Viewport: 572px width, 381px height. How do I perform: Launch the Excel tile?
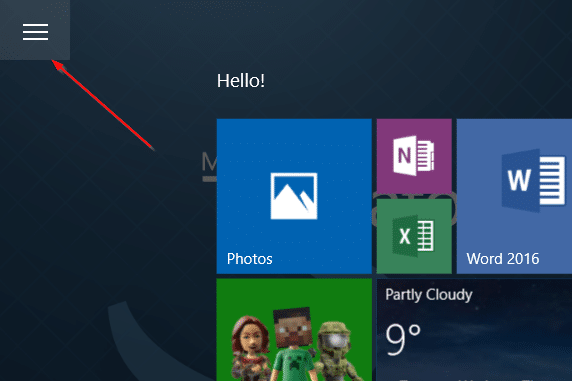point(414,236)
